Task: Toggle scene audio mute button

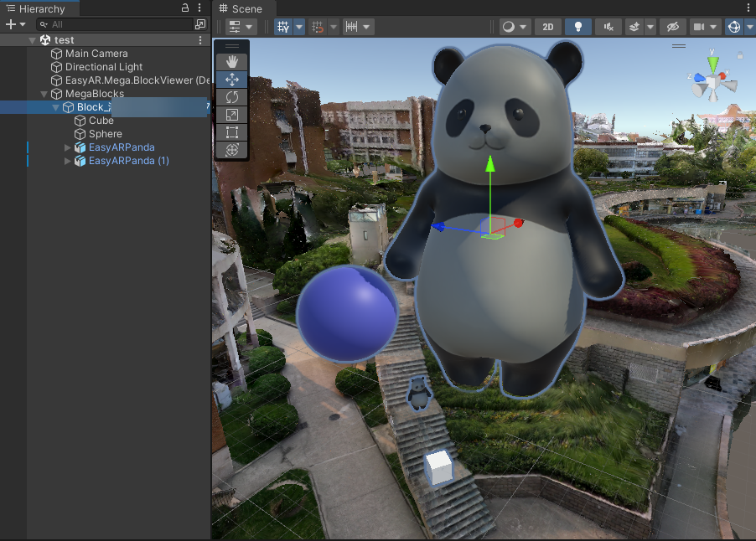Action: click(x=608, y=27)
